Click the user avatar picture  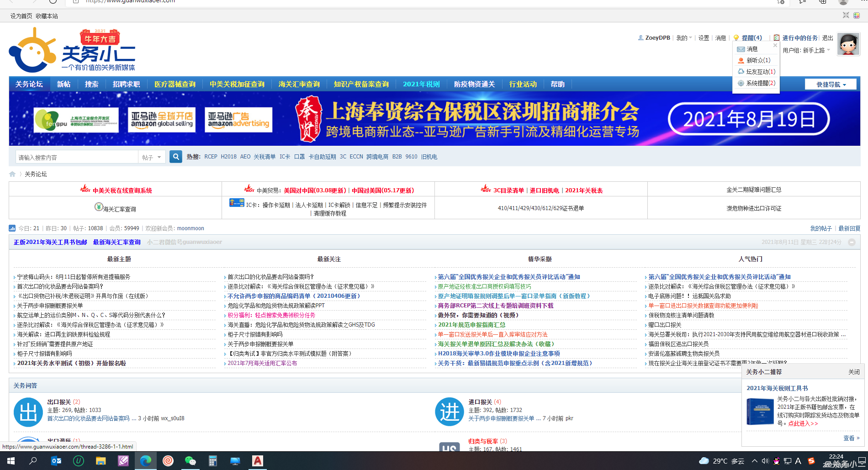point(848,45)
